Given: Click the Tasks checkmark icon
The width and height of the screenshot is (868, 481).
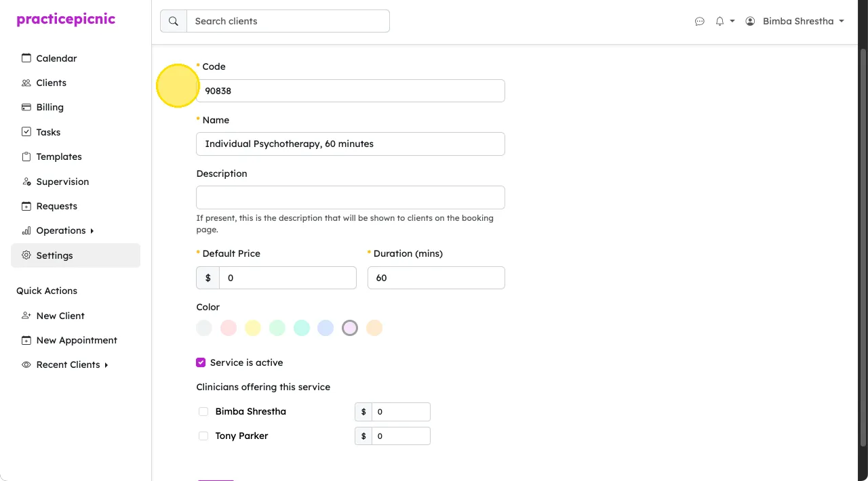Looking at the screenshot, I should point(26,132).
